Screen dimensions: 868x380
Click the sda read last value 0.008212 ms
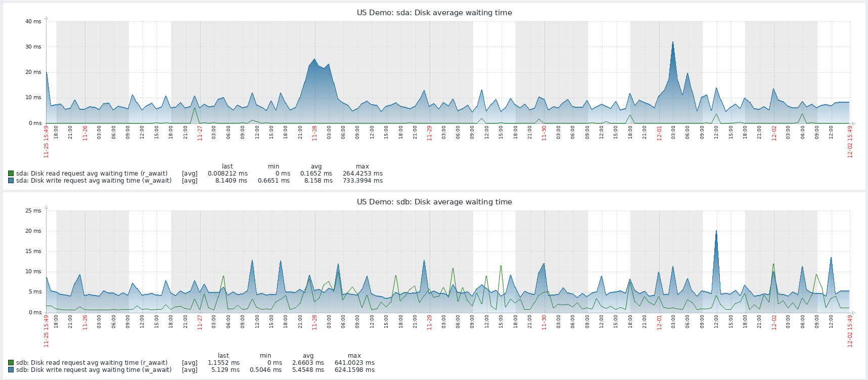[x=227, y=174]
